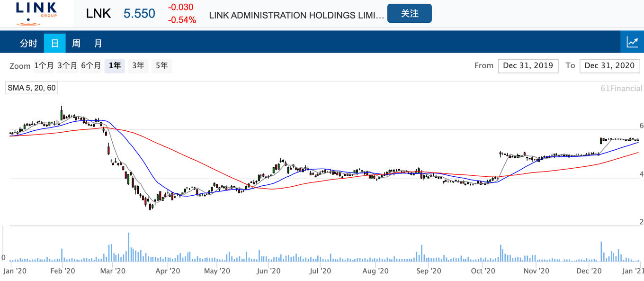644x281 pixels.
Task: Set zoom range to 5年
Action: 161,66
